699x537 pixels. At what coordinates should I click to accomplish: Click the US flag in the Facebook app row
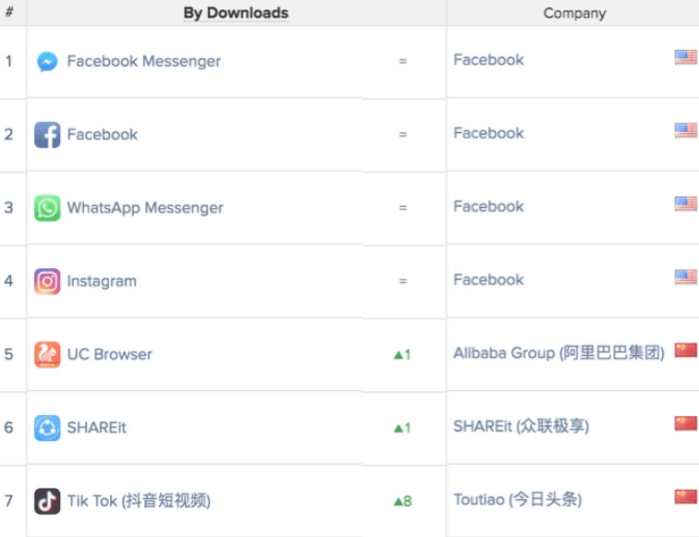[x=686, y=130]
